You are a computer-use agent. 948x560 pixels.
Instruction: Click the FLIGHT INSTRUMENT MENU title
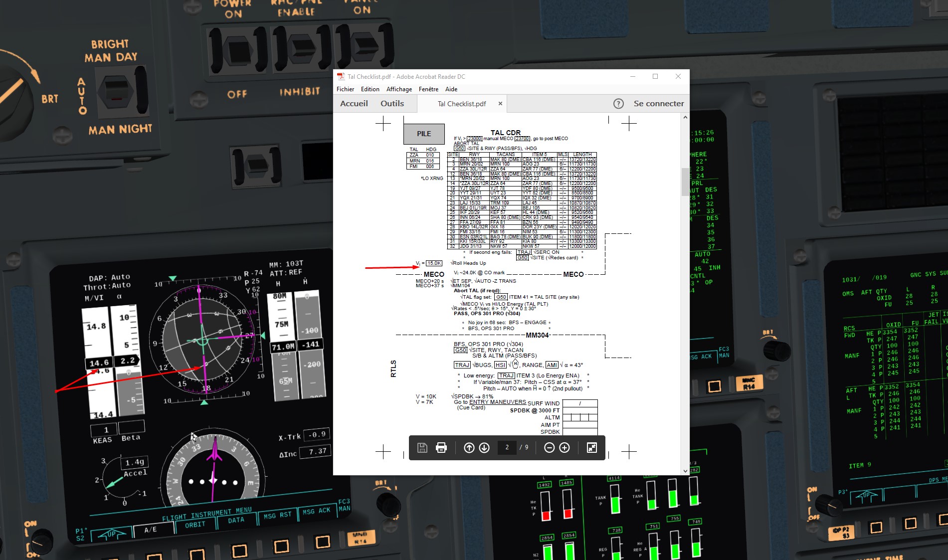[x=207, y=514]
